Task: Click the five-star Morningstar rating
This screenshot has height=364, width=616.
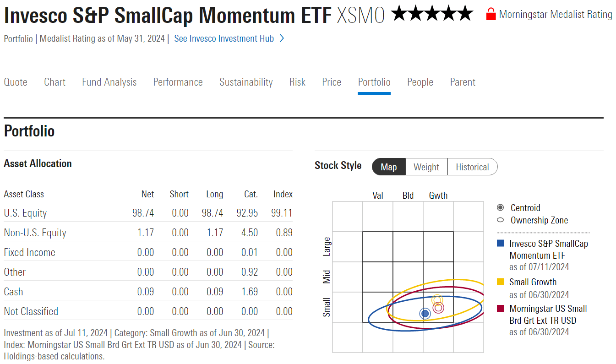Action: [432, 14]
